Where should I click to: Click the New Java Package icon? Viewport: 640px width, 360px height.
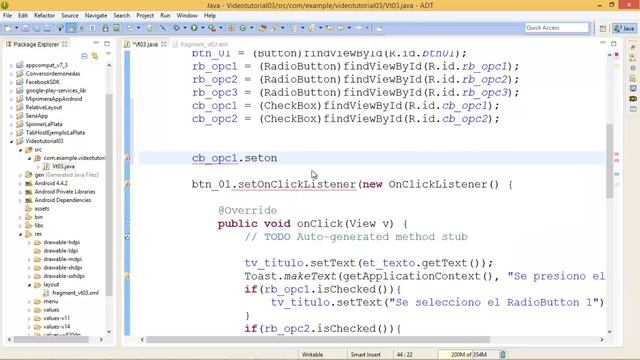coord(231,28)
